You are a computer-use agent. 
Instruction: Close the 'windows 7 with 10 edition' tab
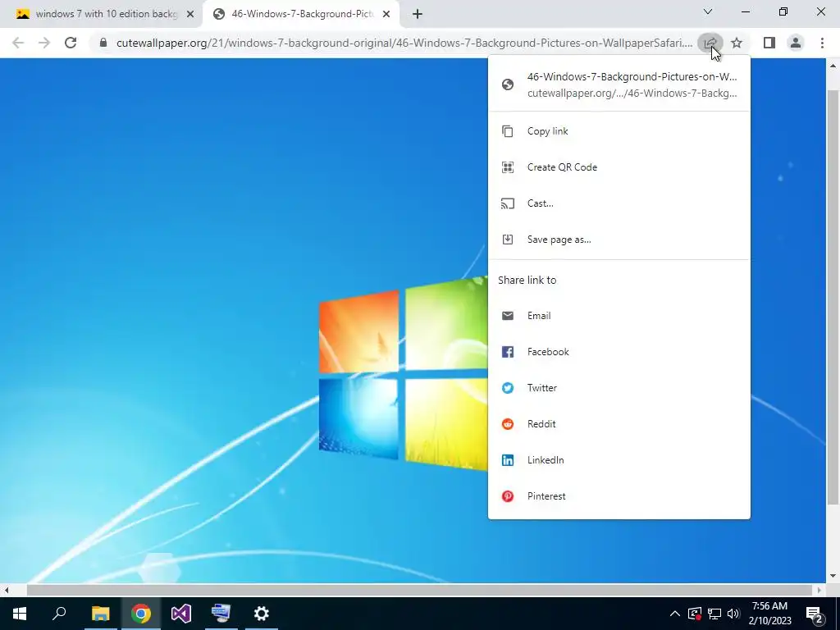pos(190,14)
